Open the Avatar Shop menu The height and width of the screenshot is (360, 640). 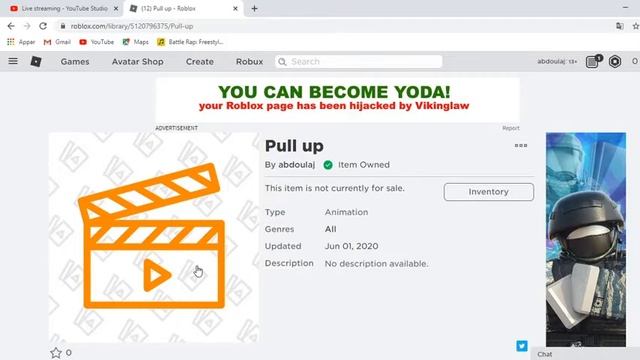pyautogui.click(x=138, y=62)
